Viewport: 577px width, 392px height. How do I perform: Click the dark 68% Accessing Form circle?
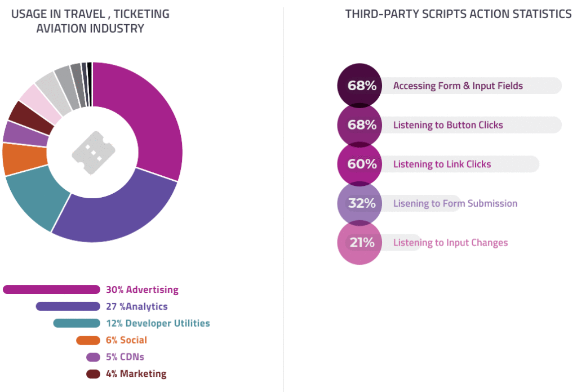[359, 85]
